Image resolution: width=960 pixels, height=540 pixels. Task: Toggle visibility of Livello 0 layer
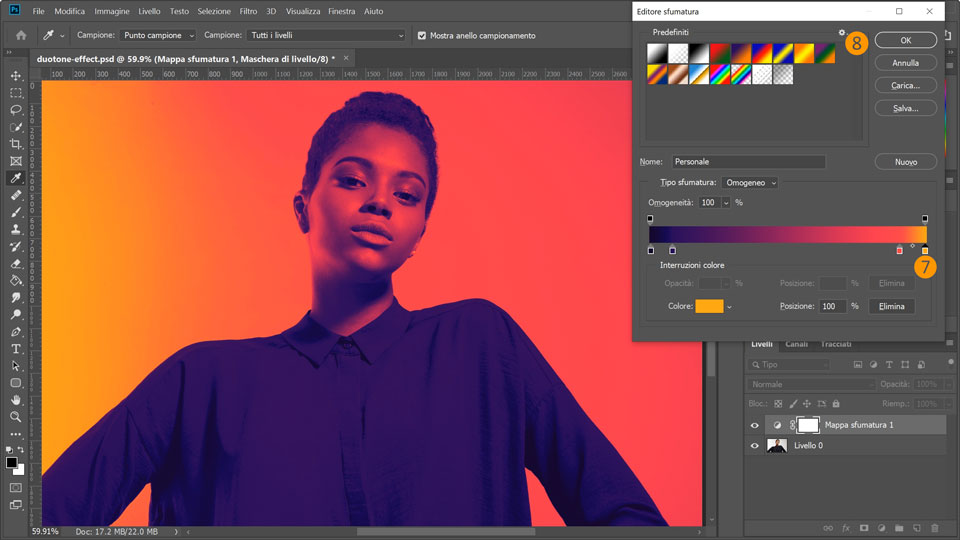[755, 445]
